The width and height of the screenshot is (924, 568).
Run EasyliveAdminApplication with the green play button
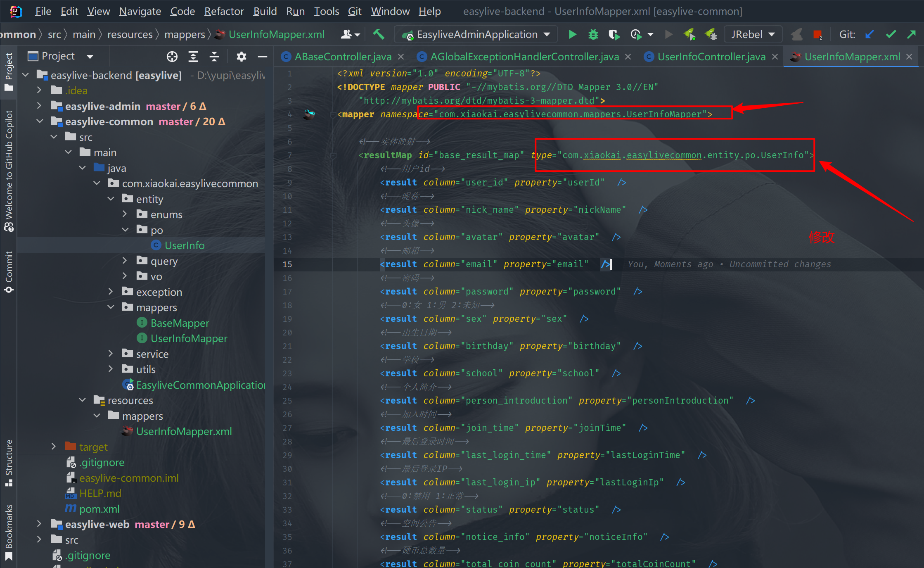(x=572, y=34)
